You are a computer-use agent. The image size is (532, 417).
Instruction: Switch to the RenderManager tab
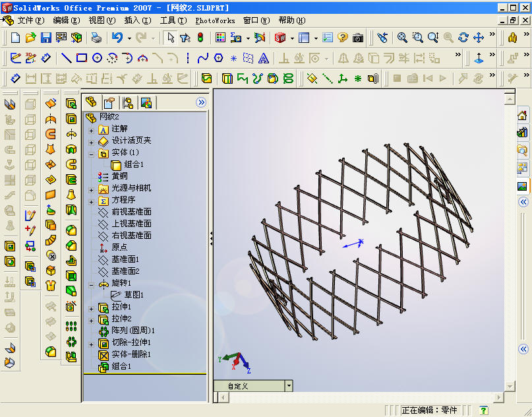click(x=146, y=102)
